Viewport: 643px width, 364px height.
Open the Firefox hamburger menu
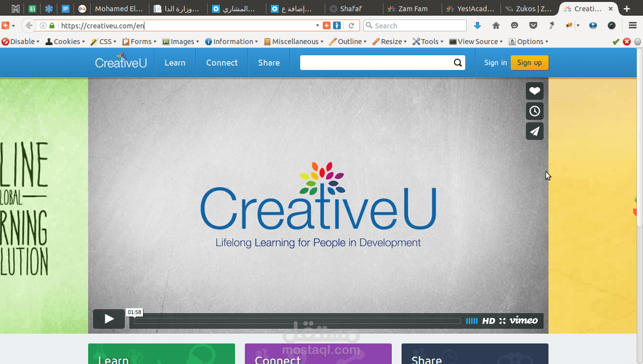click(632, 25)
